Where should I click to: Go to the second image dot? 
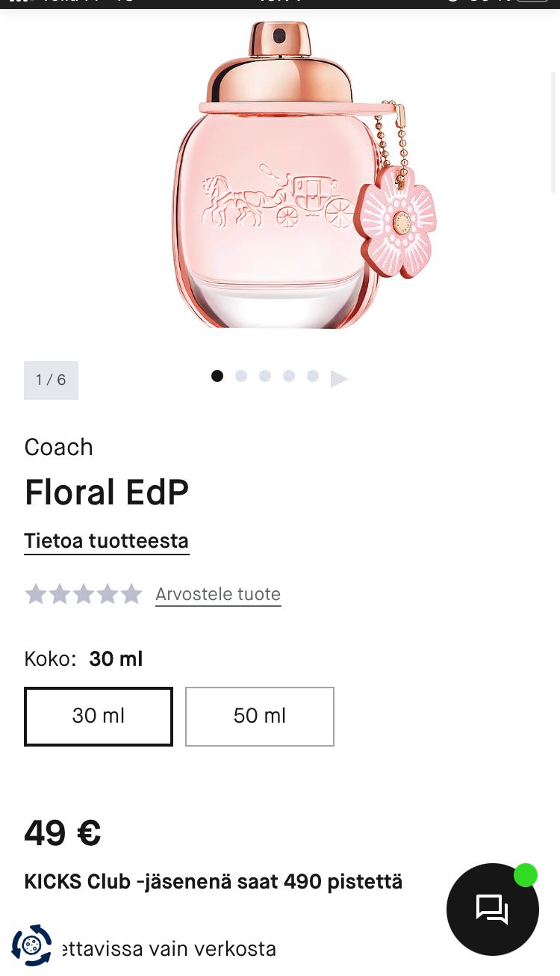click(x=241, y=376)
